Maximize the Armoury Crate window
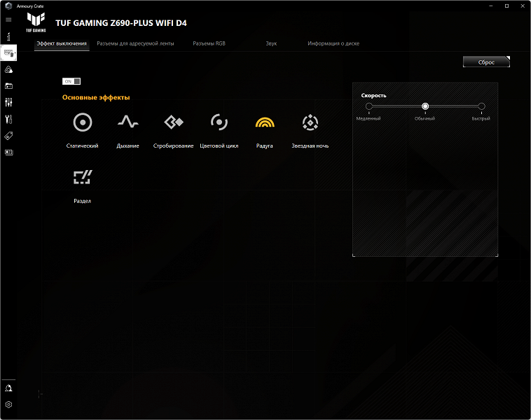 506,6
